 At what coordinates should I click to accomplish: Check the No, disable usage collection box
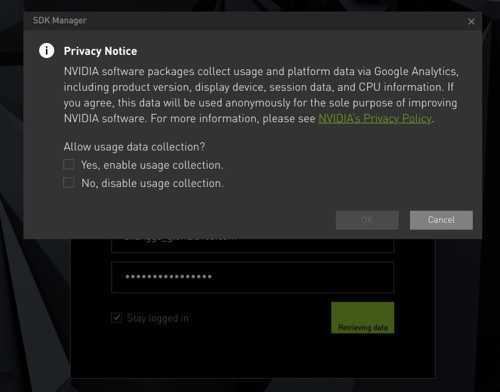(69, 183)
